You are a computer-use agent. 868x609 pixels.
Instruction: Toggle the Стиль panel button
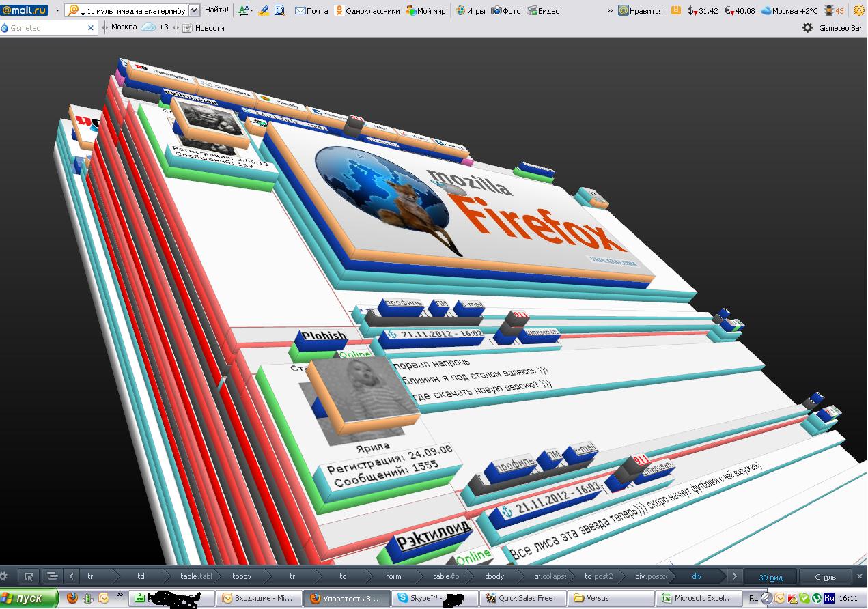825,577
